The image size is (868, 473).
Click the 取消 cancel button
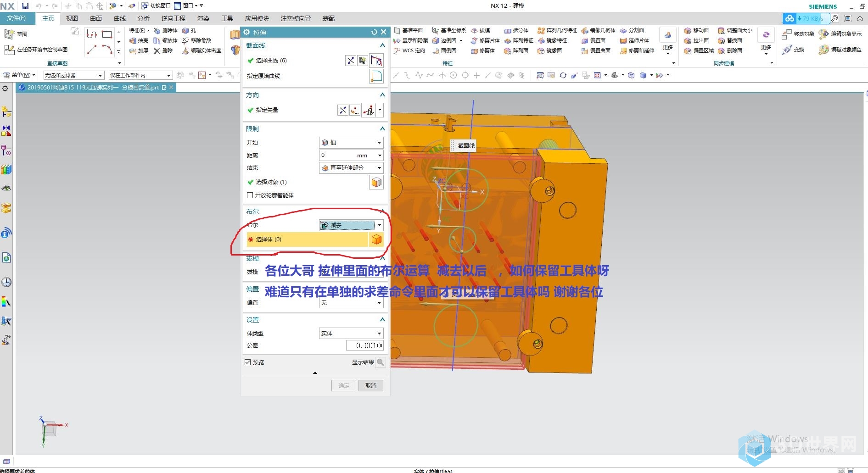point(371,386)
